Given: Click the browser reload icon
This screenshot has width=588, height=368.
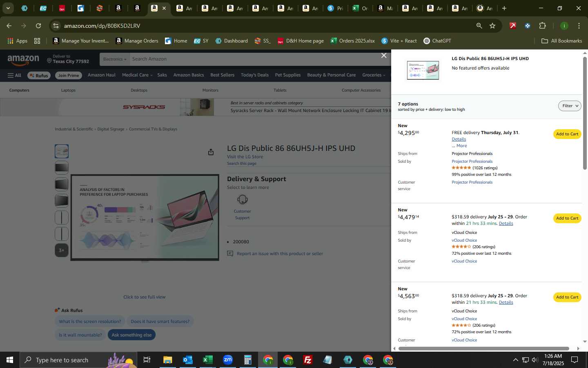Looking at the screenshot, I should pos(38,26).
